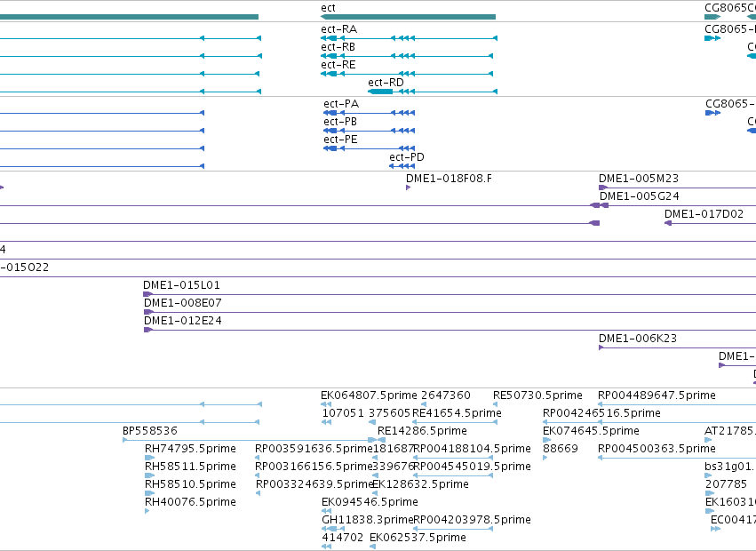Click the ect gene label
Screen dimensions: 756x551
click(x=328, y=8)
